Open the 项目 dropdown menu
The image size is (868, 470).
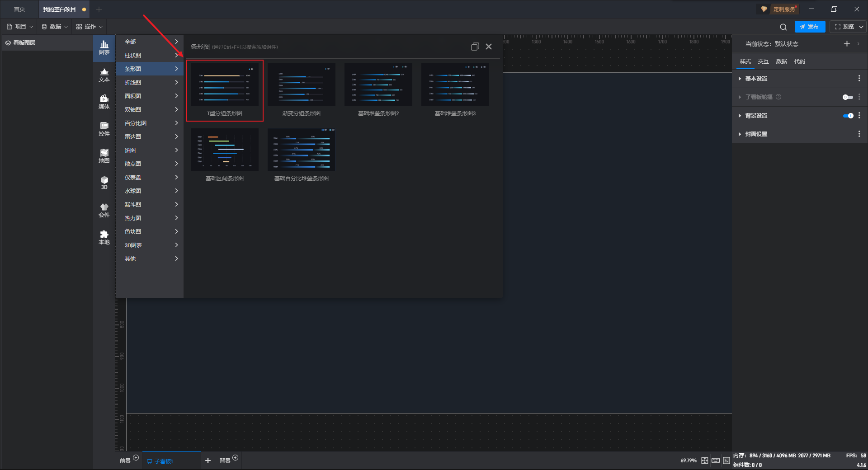pos(20,27)
